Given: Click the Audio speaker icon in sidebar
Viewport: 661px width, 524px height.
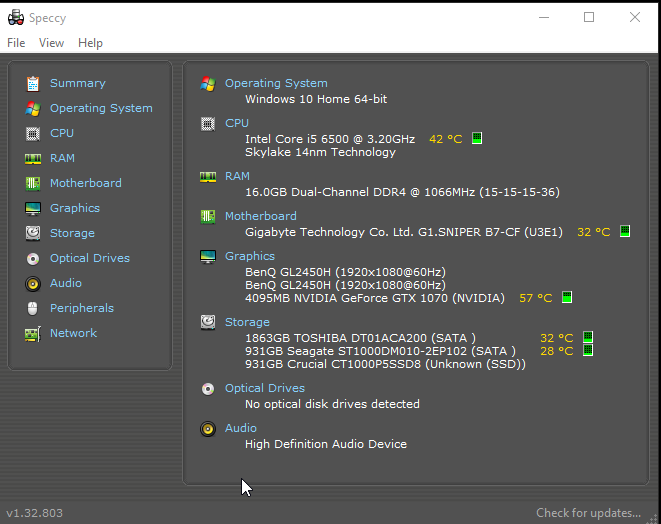Looking at the screenshot, I should coord(33,283).
